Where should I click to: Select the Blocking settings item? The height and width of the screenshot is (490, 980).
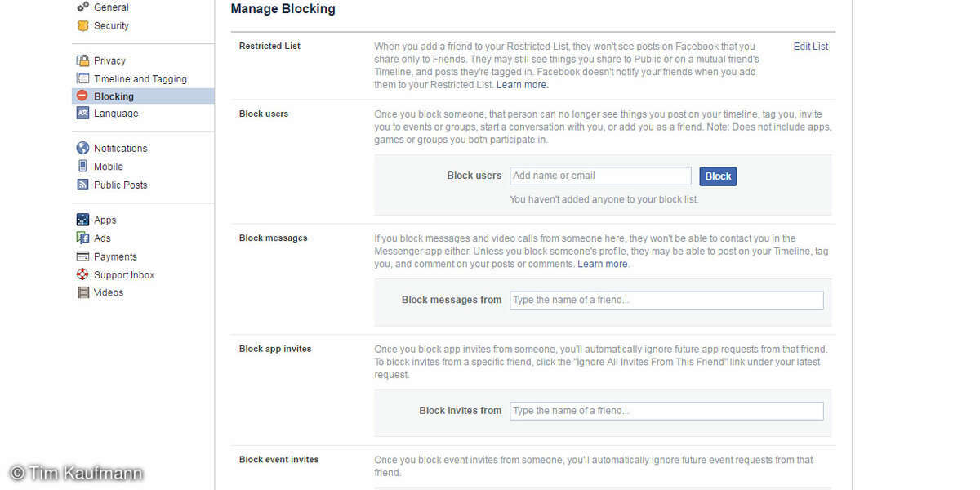click(143, 96)
